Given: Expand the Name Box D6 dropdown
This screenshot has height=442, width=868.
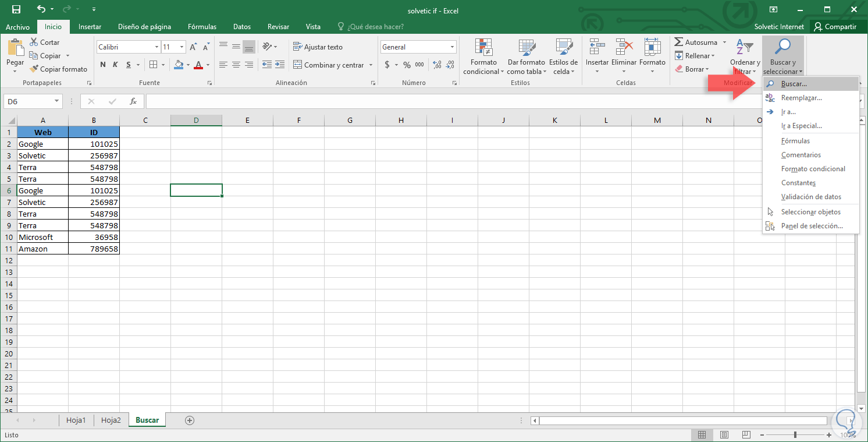Looking at the screenshot, I should [56, 101].
